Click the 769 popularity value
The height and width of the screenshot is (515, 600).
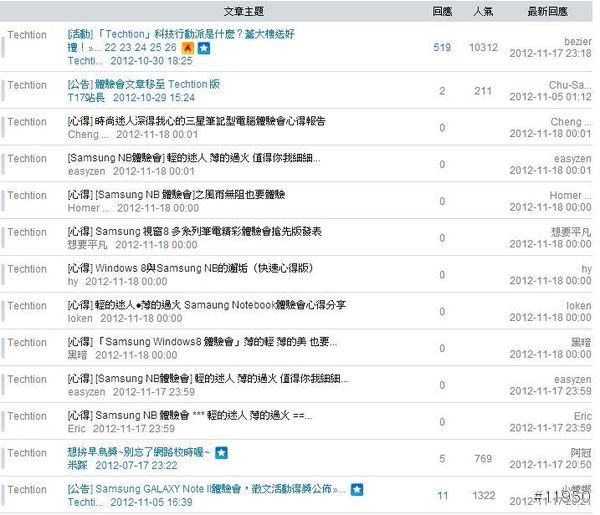483,459
